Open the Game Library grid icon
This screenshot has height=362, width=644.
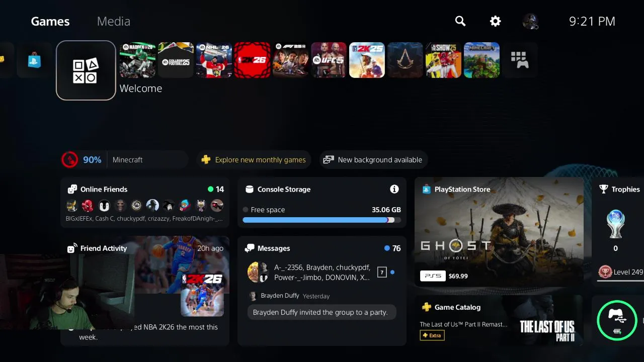[x=520, y=60]
